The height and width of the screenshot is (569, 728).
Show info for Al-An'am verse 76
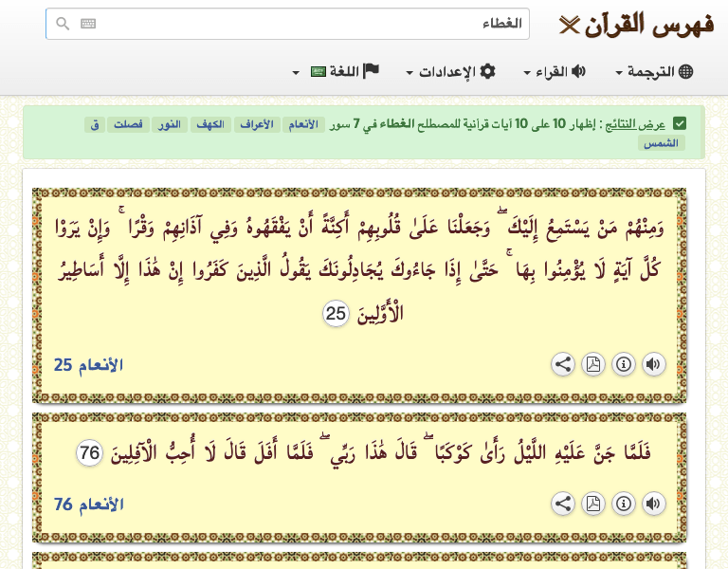[x=624, y=504]
